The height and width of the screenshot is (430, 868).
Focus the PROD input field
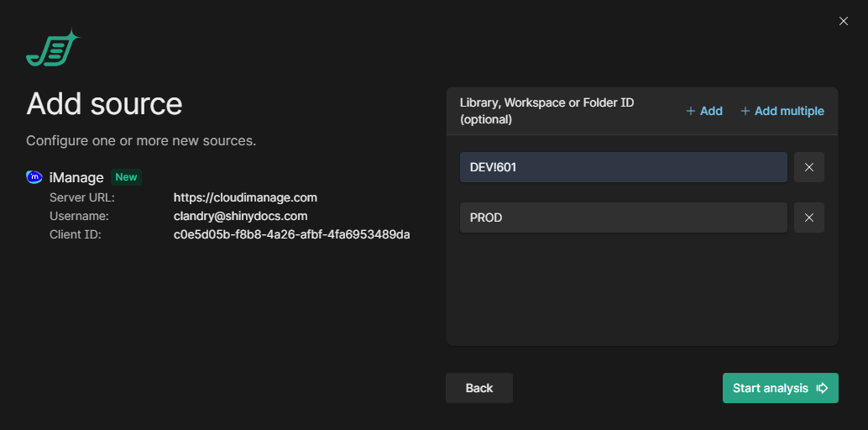click(623, 218)
